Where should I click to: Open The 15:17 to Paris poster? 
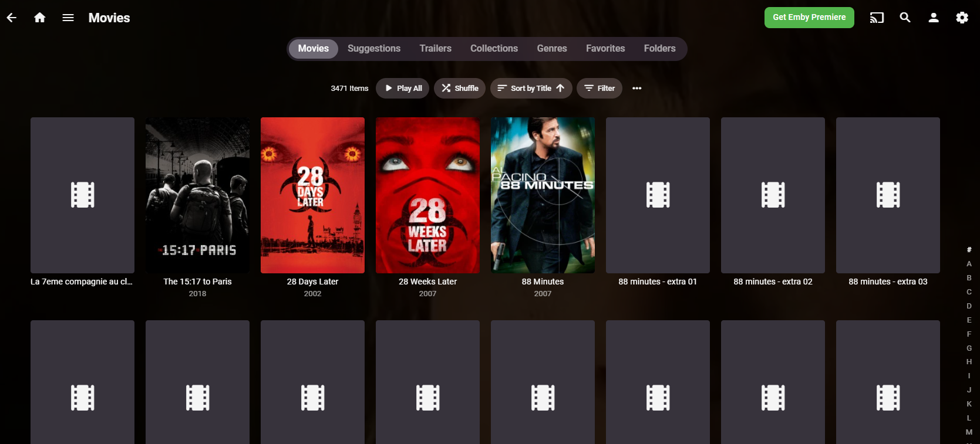pos(197,195)
